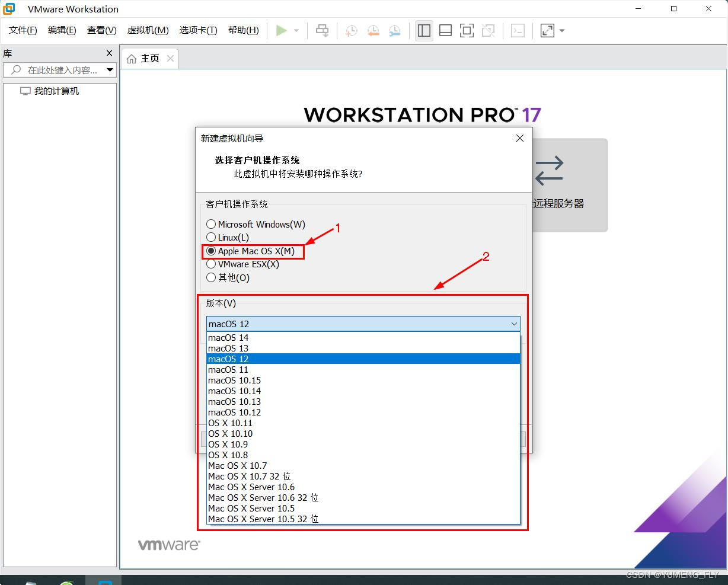The height and width of the screenshot is (585, 728).
Task: Choose Mac OS X 10.7 32 位 entry
Action: pyautogui.click(x=363, y=476)
